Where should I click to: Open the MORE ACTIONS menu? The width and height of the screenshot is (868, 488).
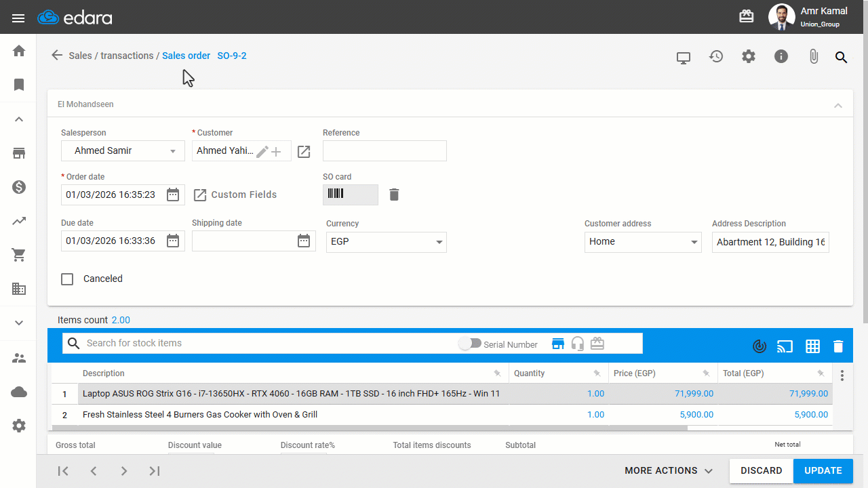click(669, 470)
